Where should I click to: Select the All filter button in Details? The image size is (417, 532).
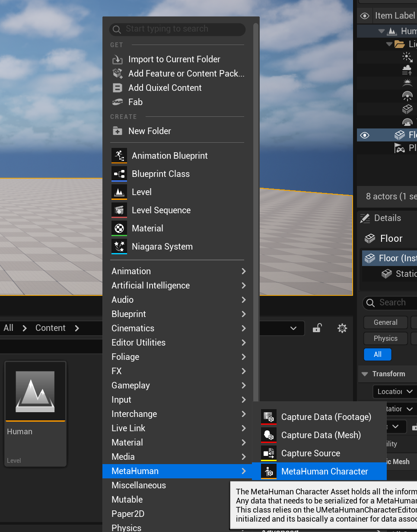[x=378, y=354]
